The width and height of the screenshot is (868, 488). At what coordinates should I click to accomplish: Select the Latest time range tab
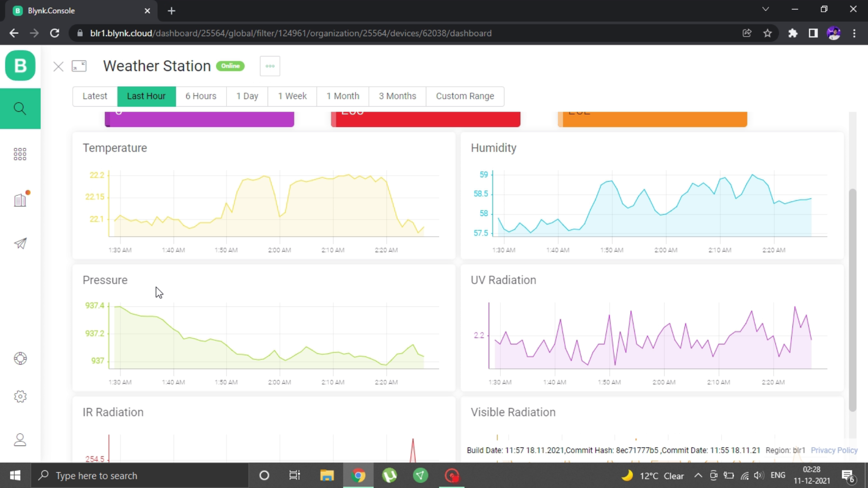point(95,96)
